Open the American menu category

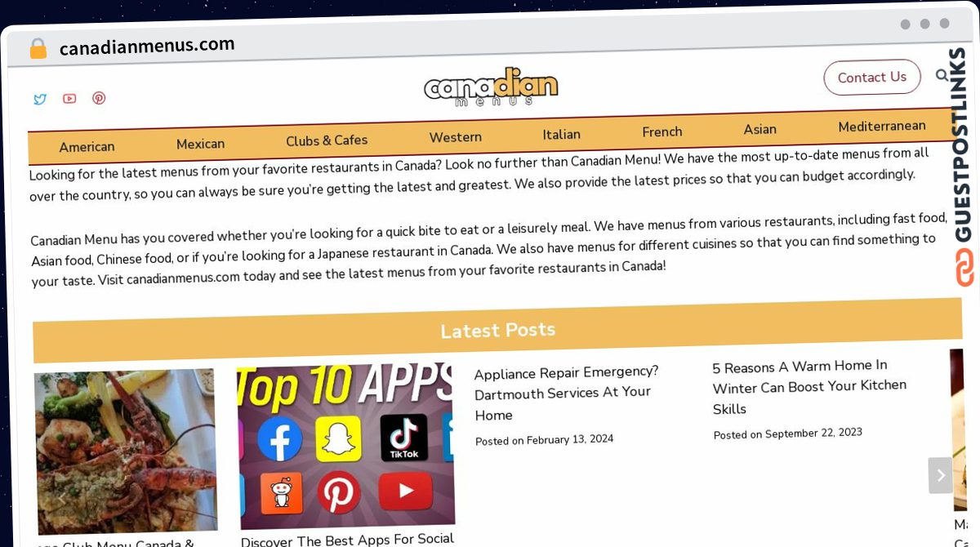[x=87, y=147]
